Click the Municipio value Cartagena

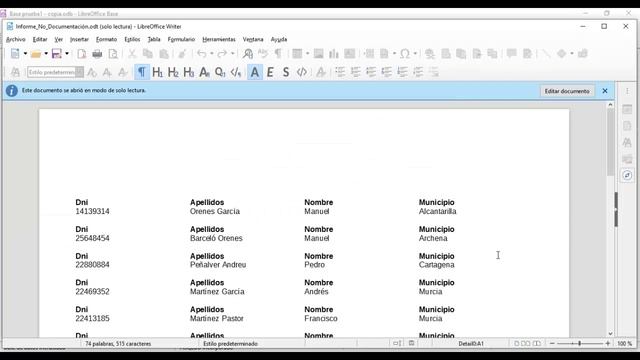point(436,265)
